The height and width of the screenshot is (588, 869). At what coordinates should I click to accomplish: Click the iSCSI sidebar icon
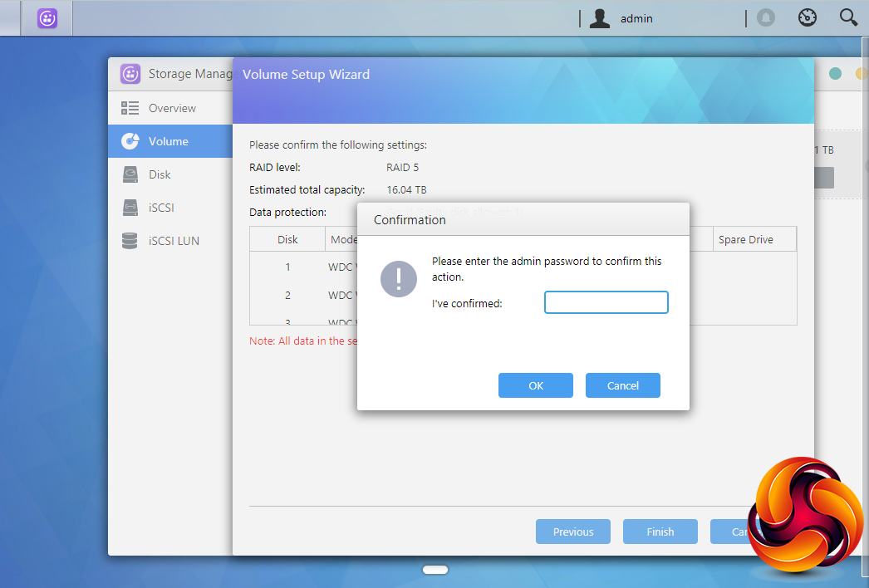130,208
